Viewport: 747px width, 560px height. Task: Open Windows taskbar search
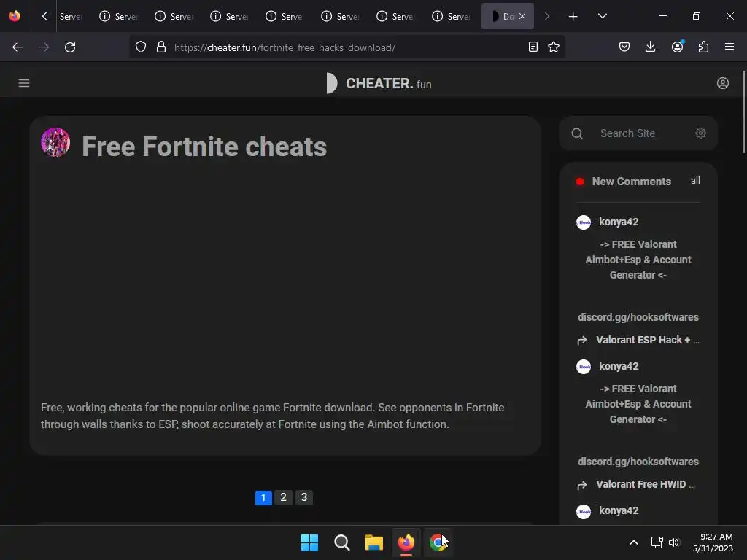pyautogui.click(x=341, y=542)
